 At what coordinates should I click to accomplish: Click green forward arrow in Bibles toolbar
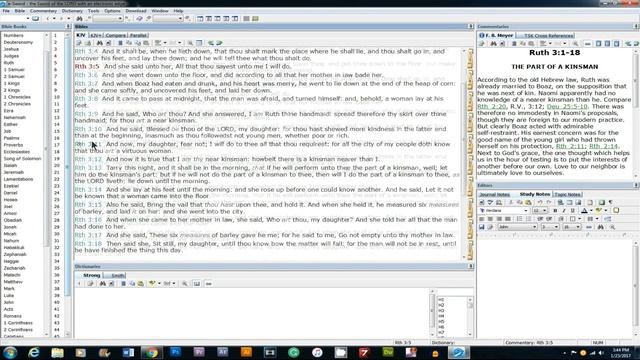[219, 43]
